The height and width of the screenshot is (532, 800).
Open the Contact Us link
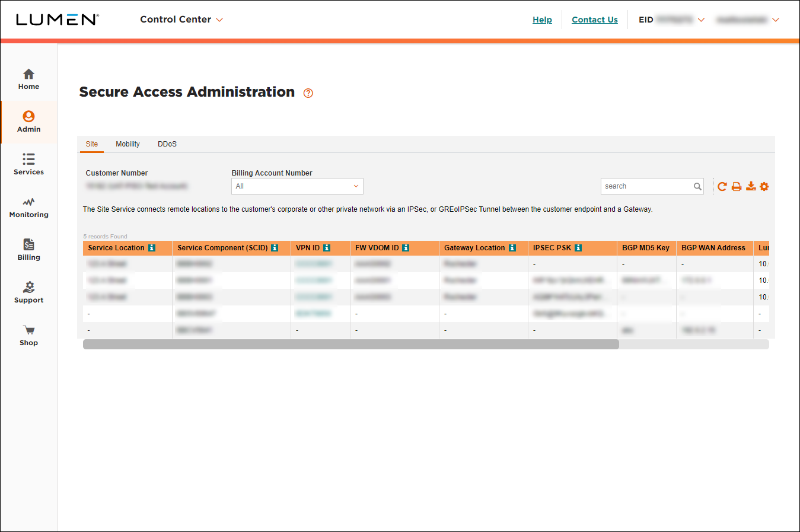(x=595, y=20)
